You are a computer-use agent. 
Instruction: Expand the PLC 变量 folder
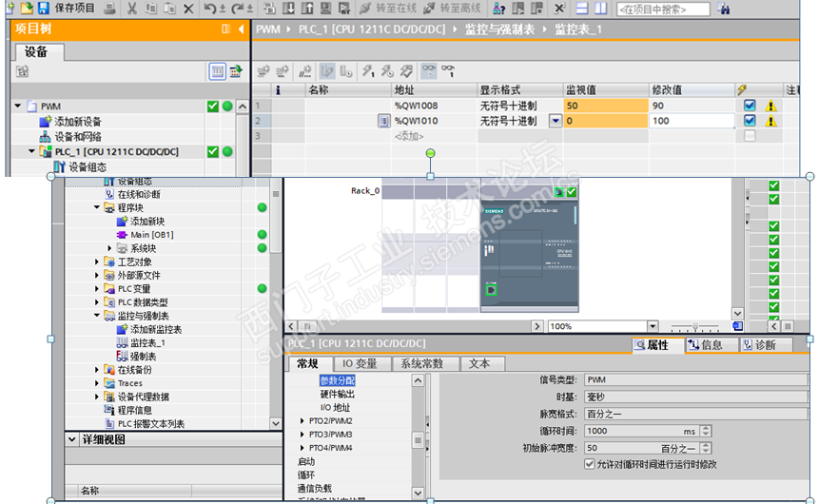coord(97,288)
